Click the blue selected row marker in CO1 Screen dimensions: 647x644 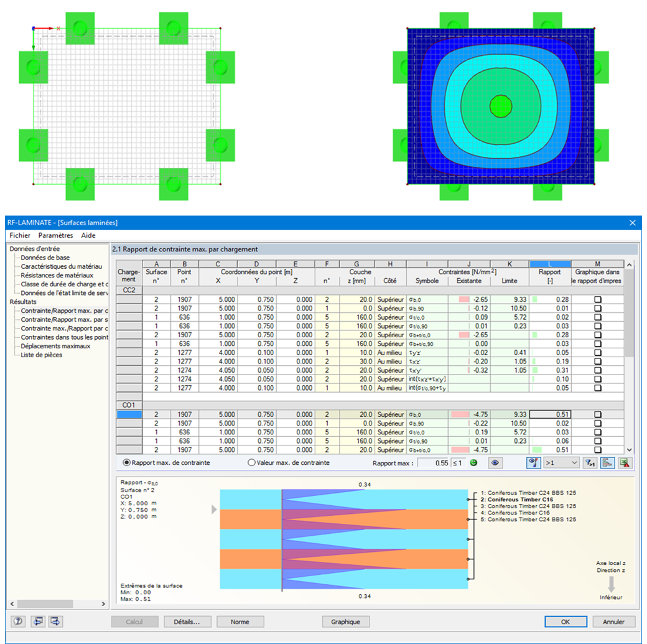tap(129, 414)
